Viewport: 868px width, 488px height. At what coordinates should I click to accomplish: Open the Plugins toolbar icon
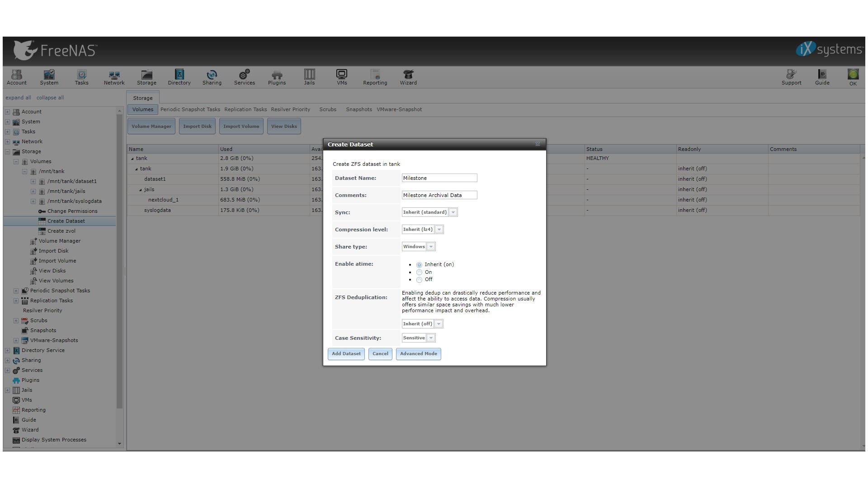[277, 77]
